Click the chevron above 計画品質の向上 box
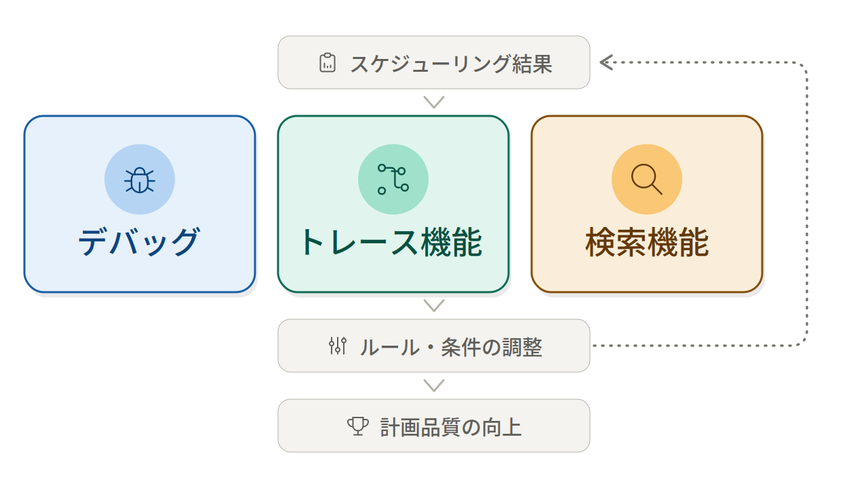This screenshot has width=868, height=488. click(x=434, y=386)
